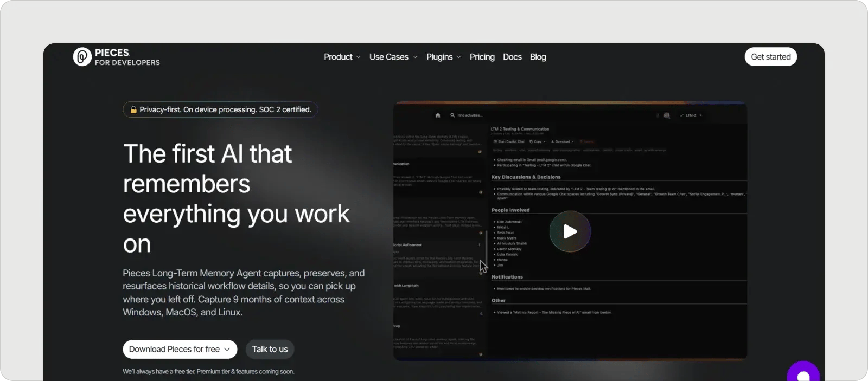This screenshot has height=381, width=868.
Task: Open the Plugins dropdown menu
Action: [x=443, y=57]
